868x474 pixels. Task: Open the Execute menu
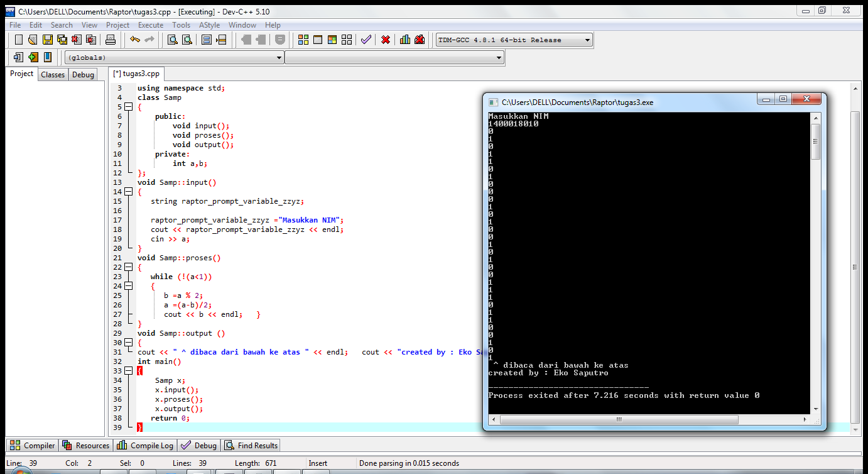tap(151, 25)
